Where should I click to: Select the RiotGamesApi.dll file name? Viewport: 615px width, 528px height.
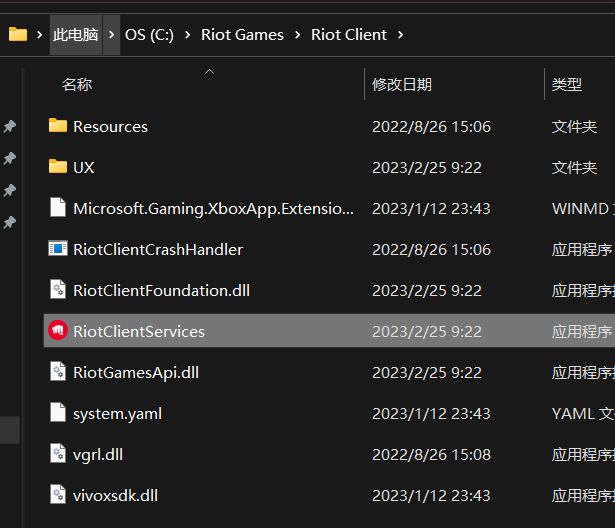(x=136, y=373)
